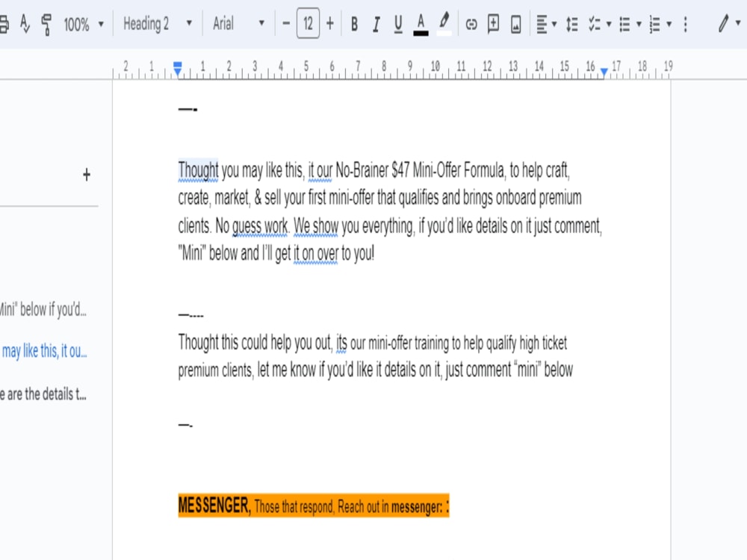Decrease font size with minus button
This screenshot has height=560, width=747.
click(286, 23)
